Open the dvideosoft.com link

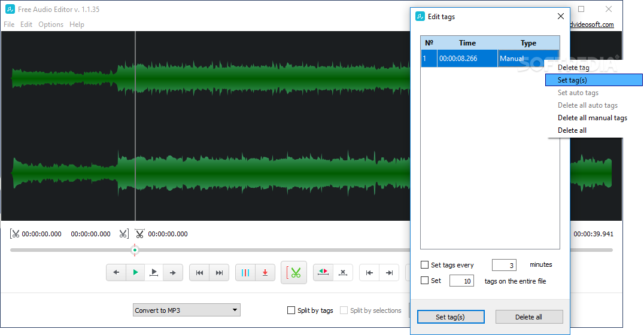(592, 25)
